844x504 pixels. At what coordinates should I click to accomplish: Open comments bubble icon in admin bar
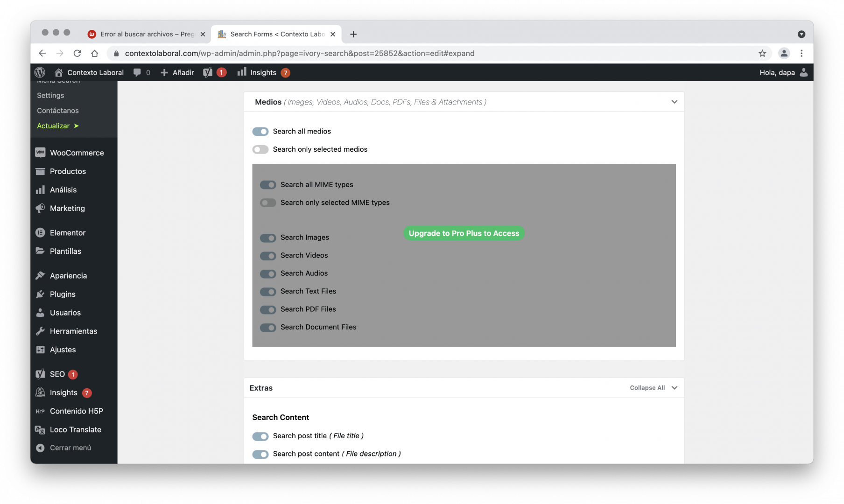coord(137,72)
